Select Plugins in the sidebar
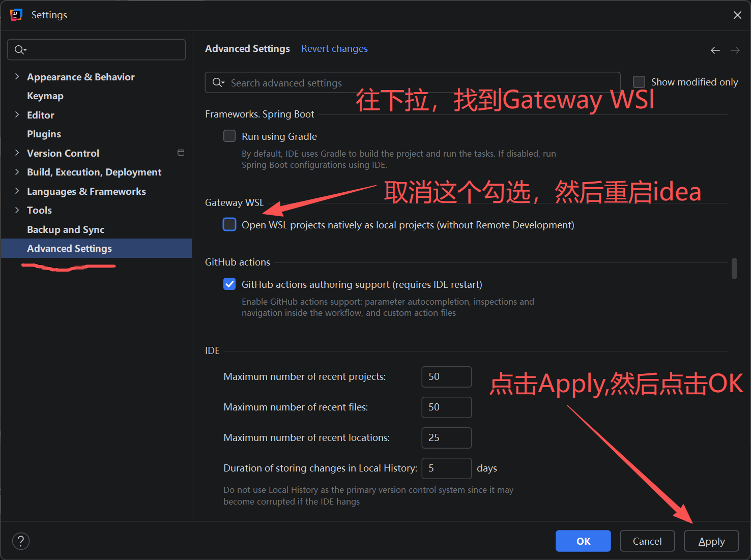Image resolution: width=751 pixels, height=560 pixels. 44,134
